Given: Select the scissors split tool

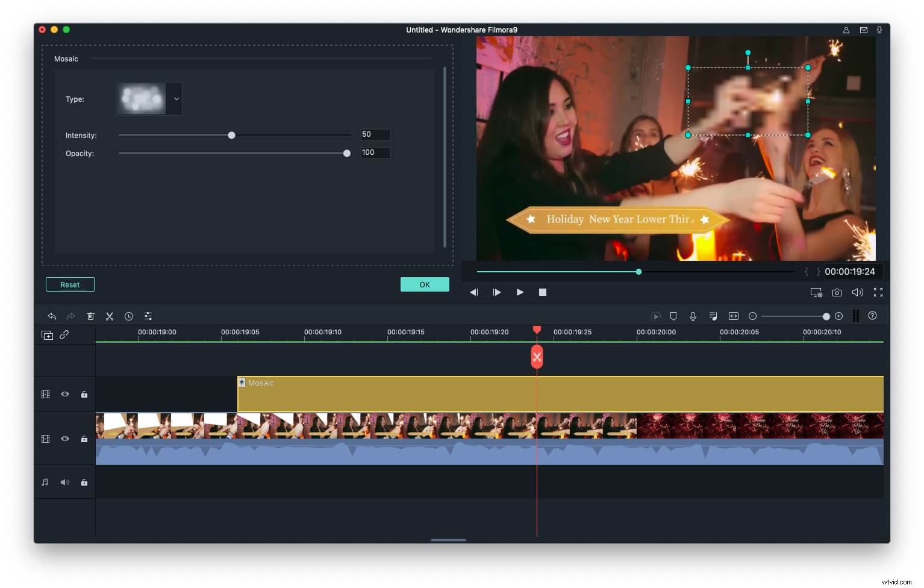Looking at the screenshot, I should coord(110,316).
